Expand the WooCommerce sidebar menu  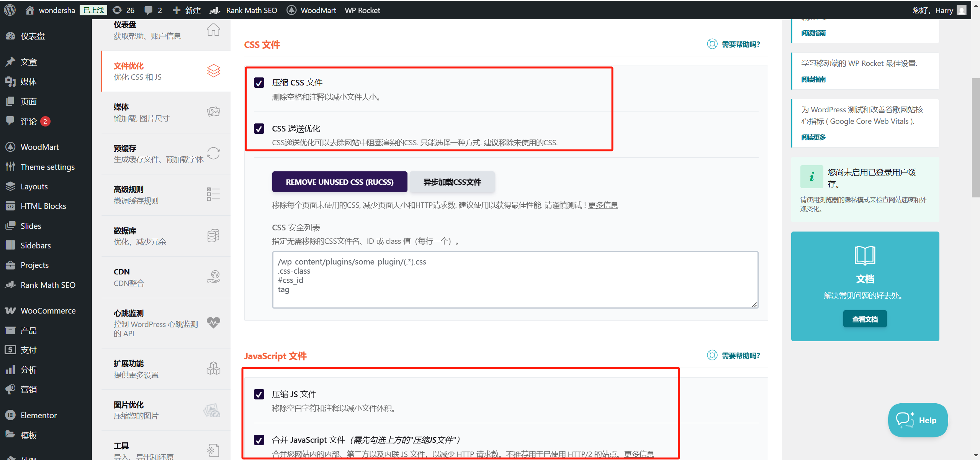click(48, 311)
